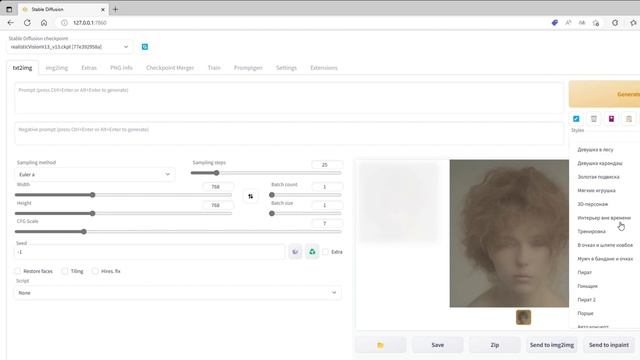The width and height of the screenshot is (640, 360).
Task: Switch to the img2img tab
Action: tap(57, 68)
